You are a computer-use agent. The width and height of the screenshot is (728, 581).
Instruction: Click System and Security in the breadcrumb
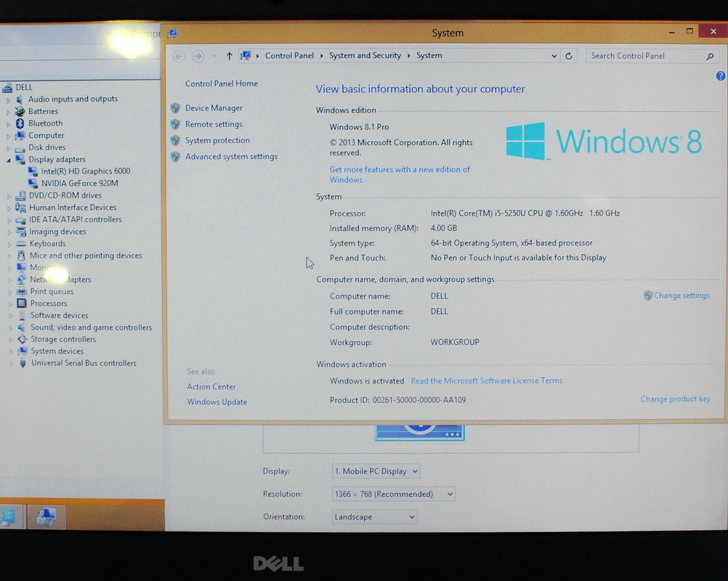365,56
